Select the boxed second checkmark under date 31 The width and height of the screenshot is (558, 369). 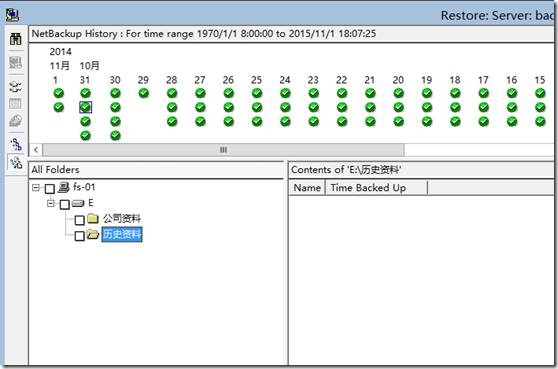85,107
